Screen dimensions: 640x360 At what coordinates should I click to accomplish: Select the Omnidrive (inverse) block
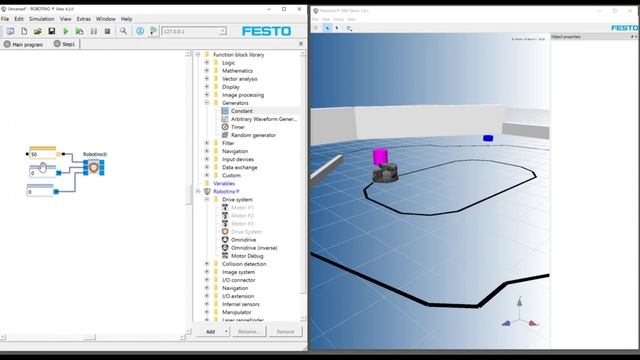pos(254,248)
